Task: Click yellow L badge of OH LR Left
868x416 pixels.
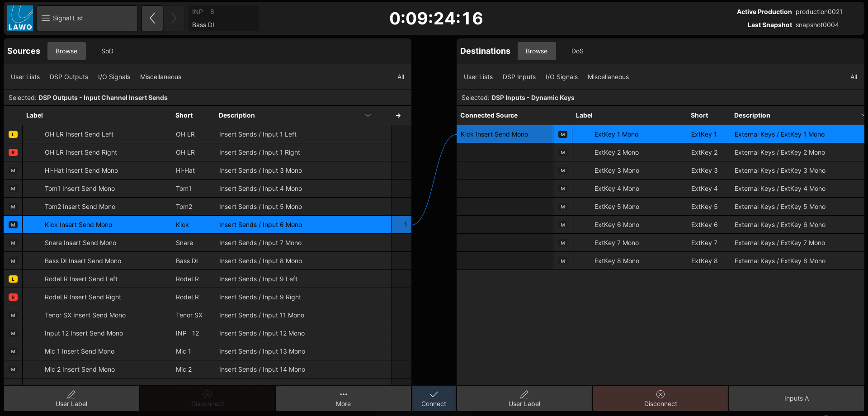Action: (x=13, y=134)
